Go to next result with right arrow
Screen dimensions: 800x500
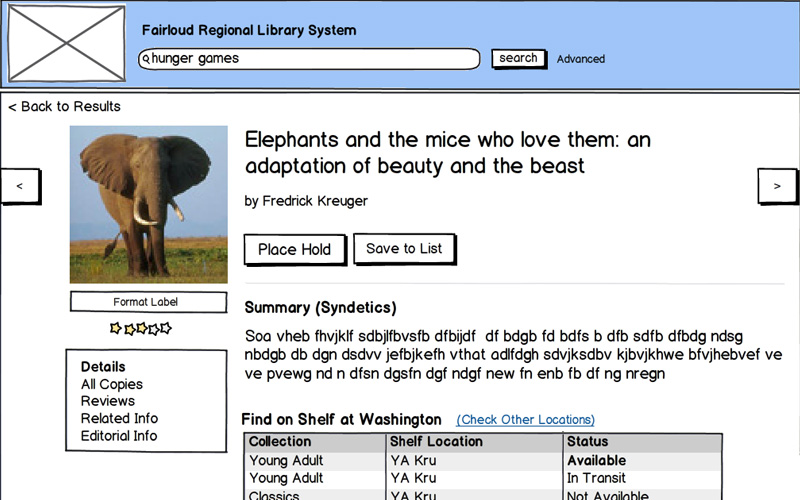click(x=777, y=186)
